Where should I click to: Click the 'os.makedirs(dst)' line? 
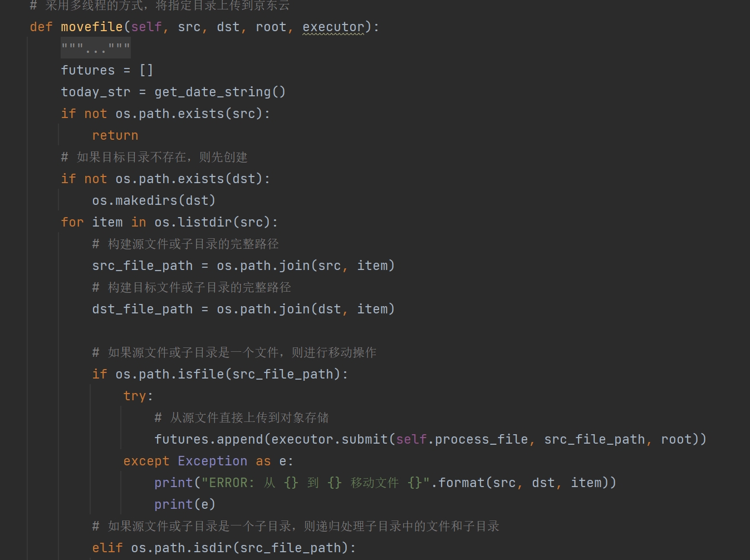(154, 200)
